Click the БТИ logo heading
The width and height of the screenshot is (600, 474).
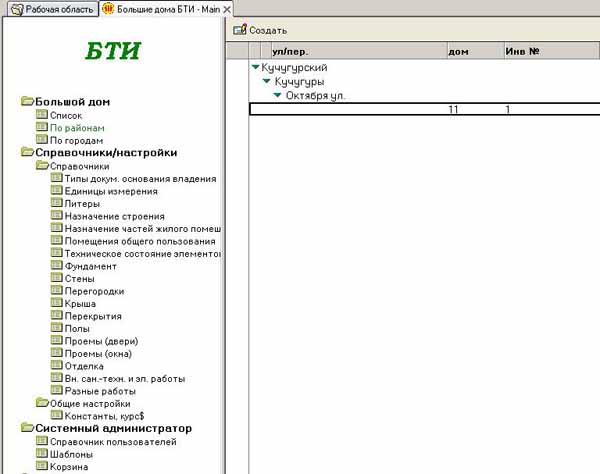[113, 51]
